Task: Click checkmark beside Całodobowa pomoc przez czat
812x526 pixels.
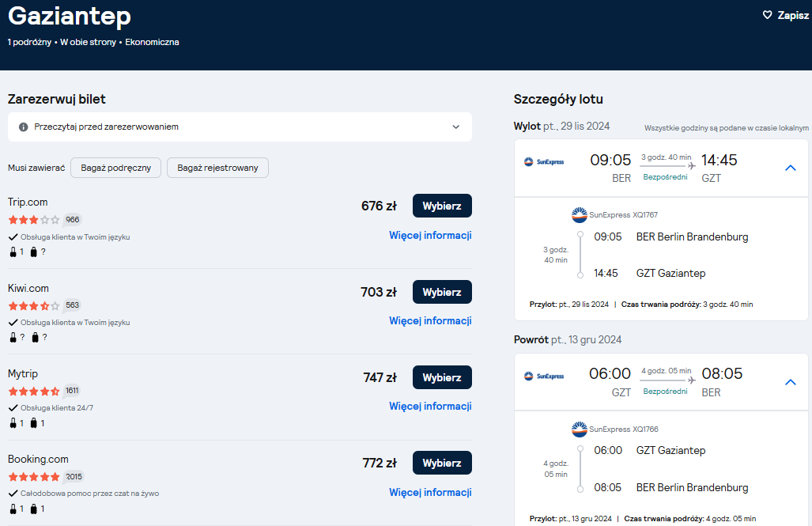Action: point(13,494)
